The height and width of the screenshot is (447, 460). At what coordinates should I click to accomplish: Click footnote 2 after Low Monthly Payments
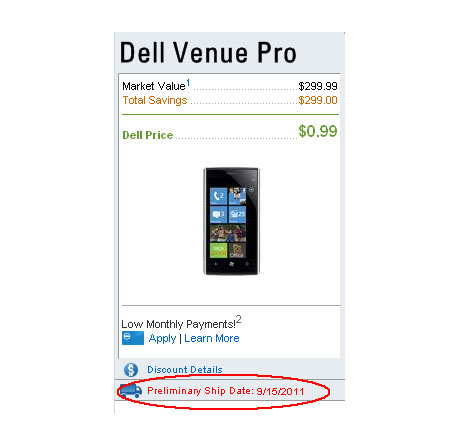tap(239, 320)
